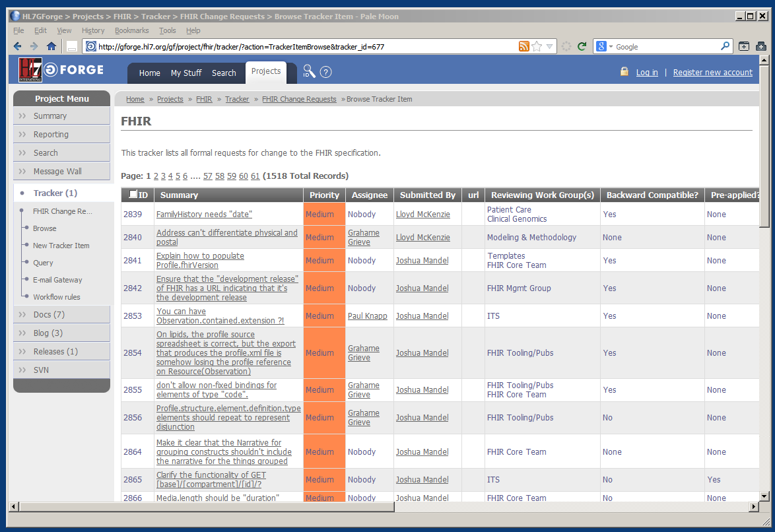The width and height of the screenshot is (775, 532).
Task: Click the Log in link
Action: tap(647, 72)
